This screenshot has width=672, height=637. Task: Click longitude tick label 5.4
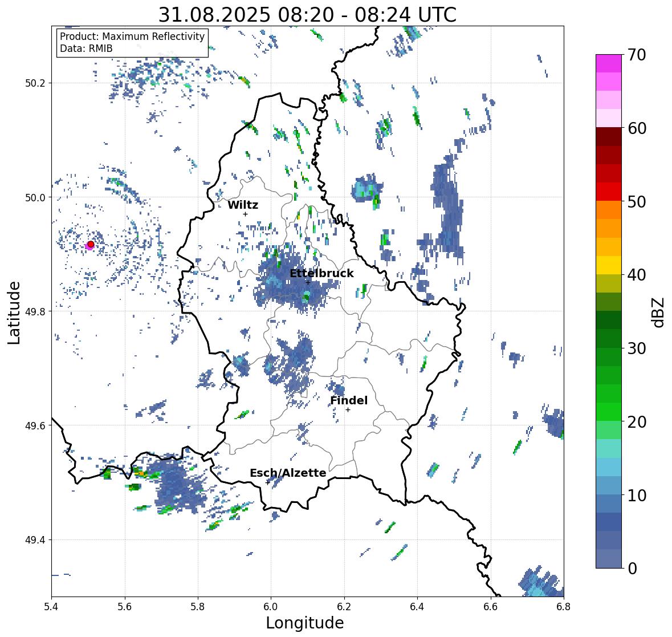(x=51, y=607)
